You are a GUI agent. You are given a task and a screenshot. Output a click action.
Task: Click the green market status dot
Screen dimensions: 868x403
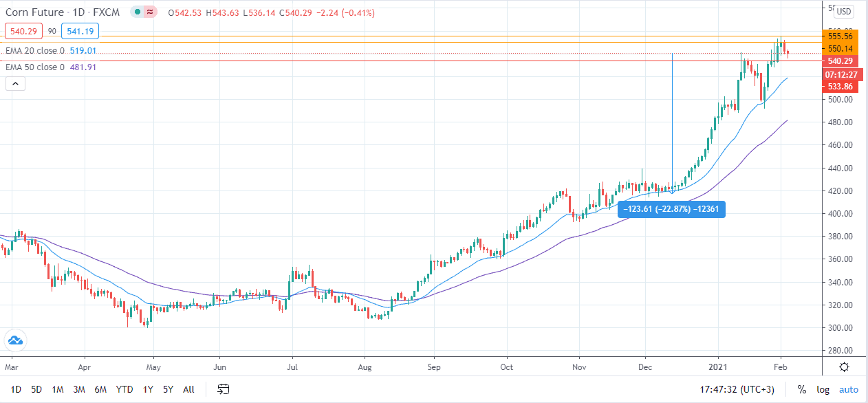(137, 12)
